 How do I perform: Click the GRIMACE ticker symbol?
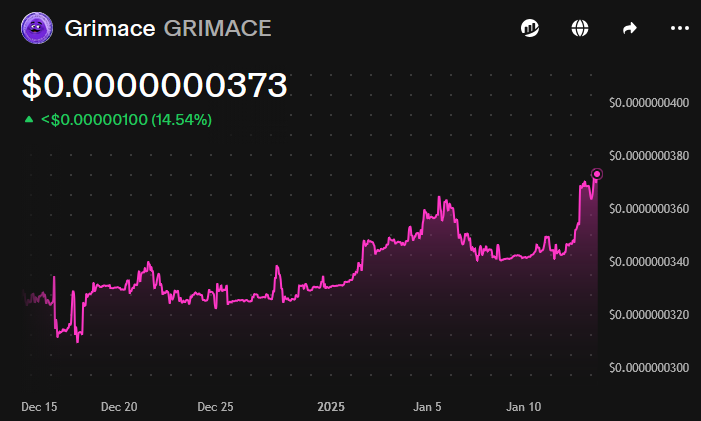(217, 29)
